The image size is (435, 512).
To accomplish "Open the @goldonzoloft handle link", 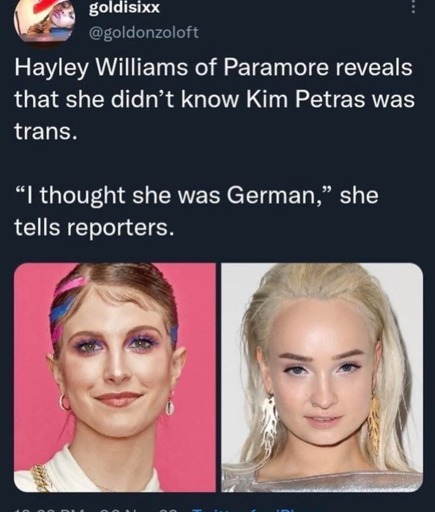I will tap(144, 33).
